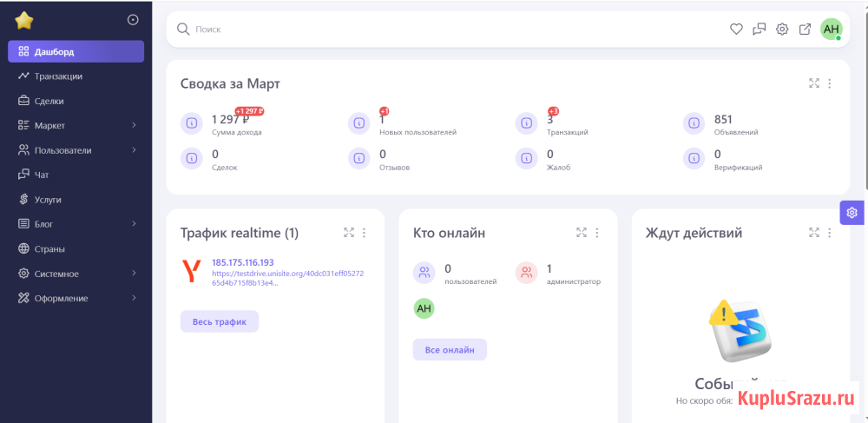Click the vertical page scrollbar

(865, 96)
